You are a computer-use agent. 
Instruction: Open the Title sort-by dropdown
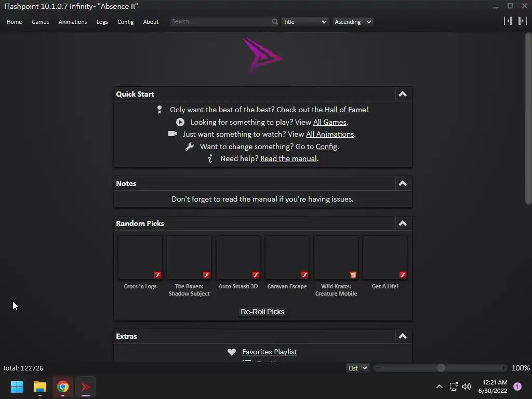pyautogui.click(x=304, y=22)
